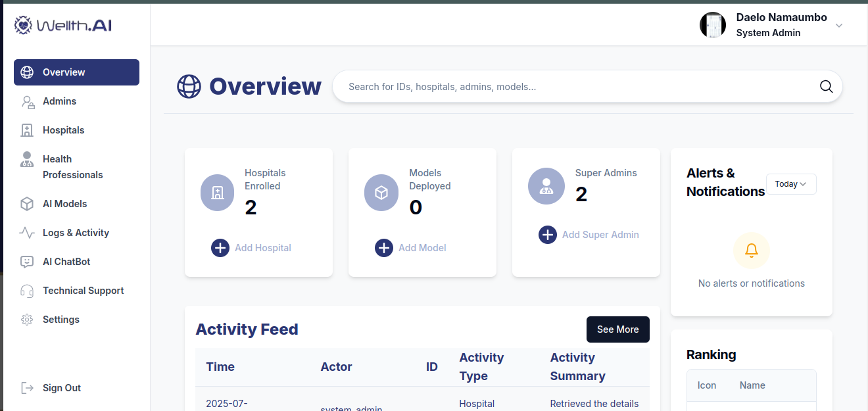The height and width of the screenshot is (411, 868).
Task: Click the Sign Out link
Action: click(62, 388)
